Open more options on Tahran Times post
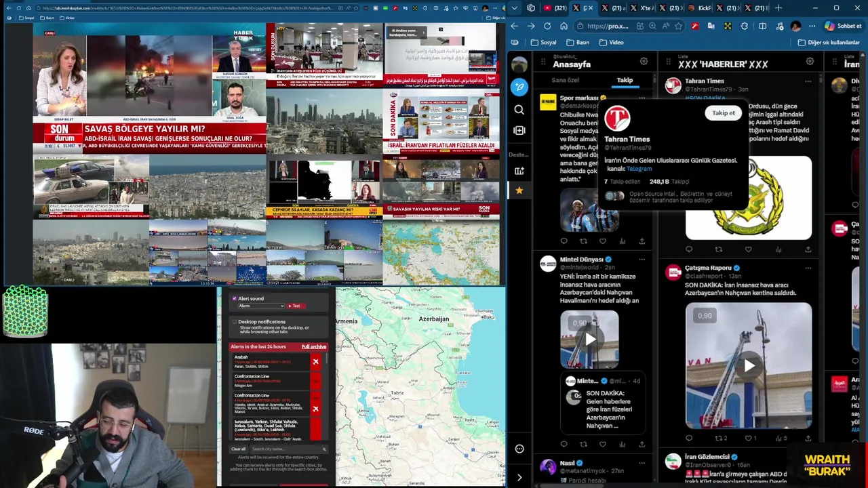The image size is (868, 488). coord(808,81)
